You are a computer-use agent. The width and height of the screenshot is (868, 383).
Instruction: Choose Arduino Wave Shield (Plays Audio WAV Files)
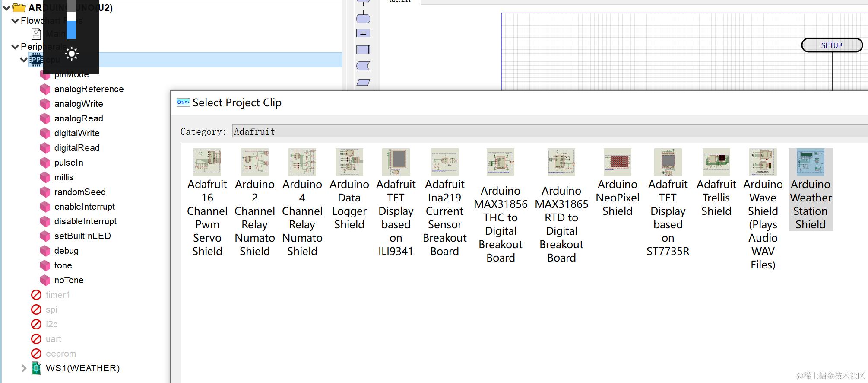point(763,210)
